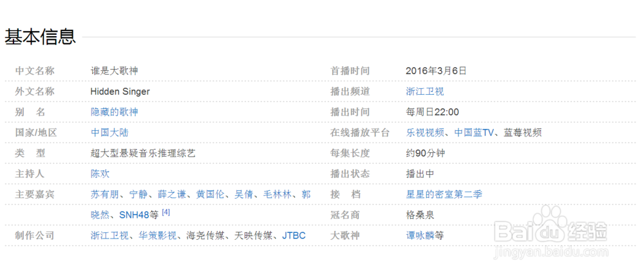Click the 2016年3月6日 date
This screenshot has height=274, width=644.
coord(436,71)
